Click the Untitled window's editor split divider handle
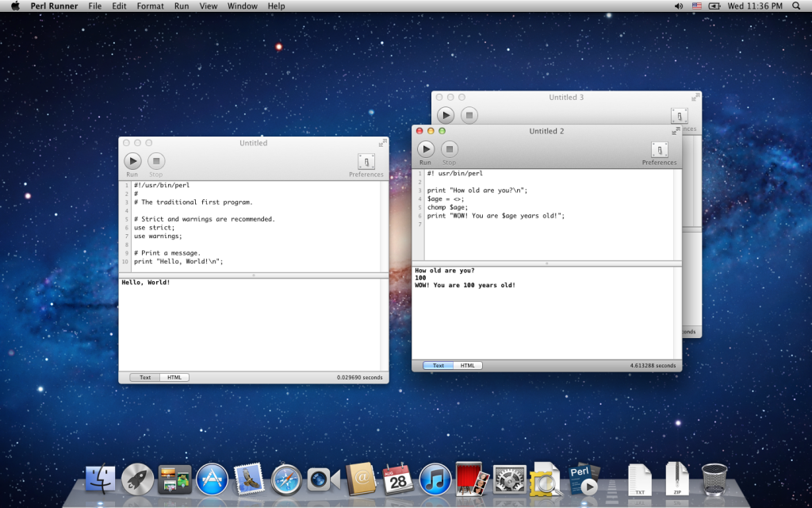Screen dimensions: 812x508 pyautogui.click(x=254, y=275)
